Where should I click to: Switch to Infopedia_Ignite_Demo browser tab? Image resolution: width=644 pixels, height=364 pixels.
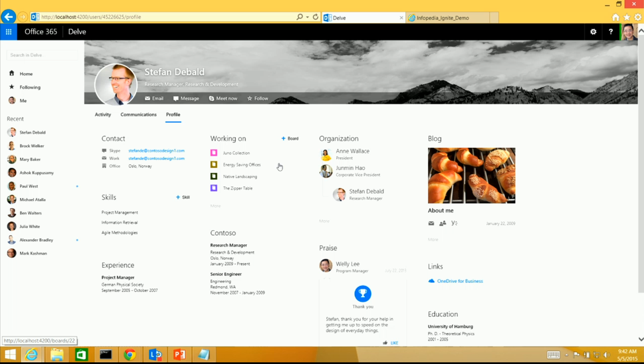(x=448, y=18)
